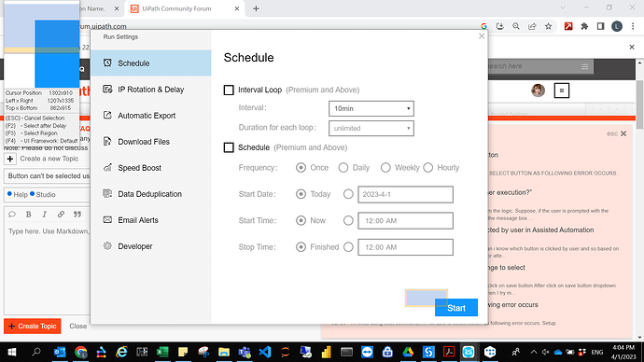Click Create Topic button on forum
This screenshot has height=362, width=644.
pyautogui.click(x=33, y=326)
